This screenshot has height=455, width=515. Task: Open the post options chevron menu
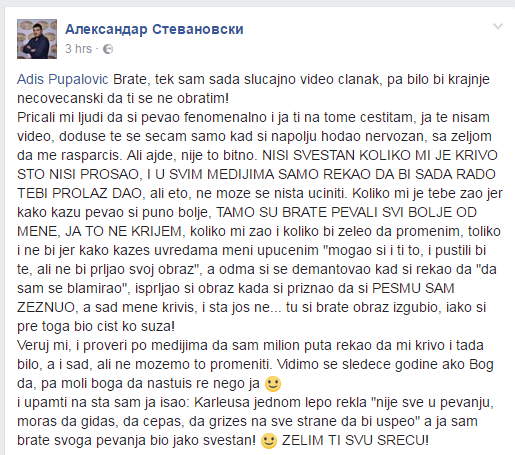tap(498, 26)
